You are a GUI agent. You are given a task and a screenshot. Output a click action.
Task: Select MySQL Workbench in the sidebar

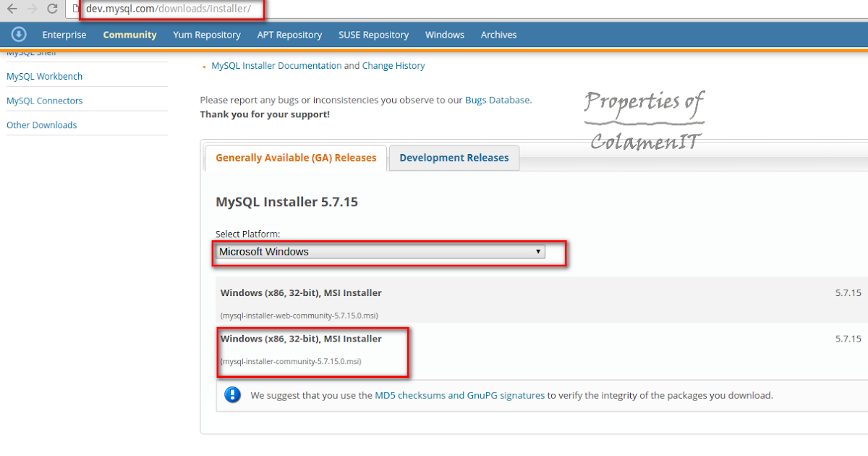(44, 76)
